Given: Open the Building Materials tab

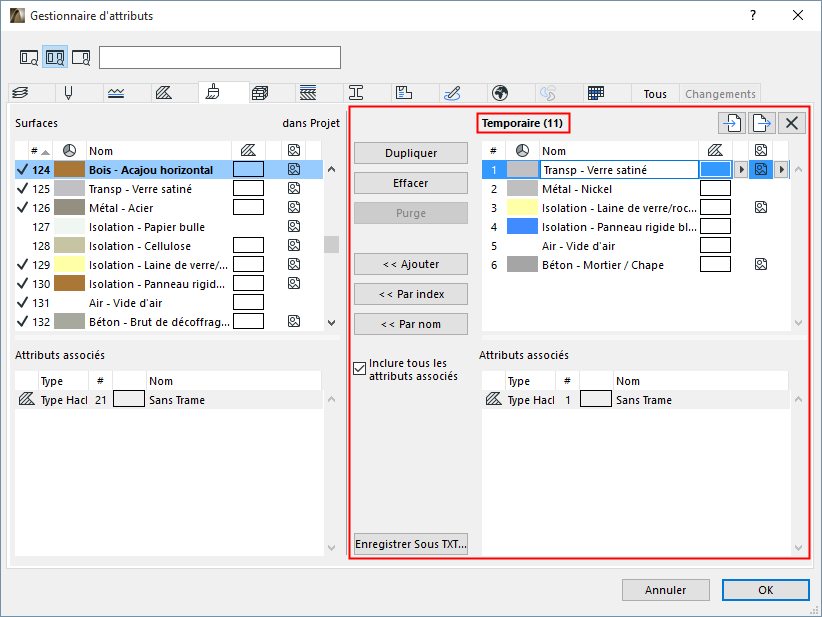Looking at the screenshot, I should click(x=259, y=93).
